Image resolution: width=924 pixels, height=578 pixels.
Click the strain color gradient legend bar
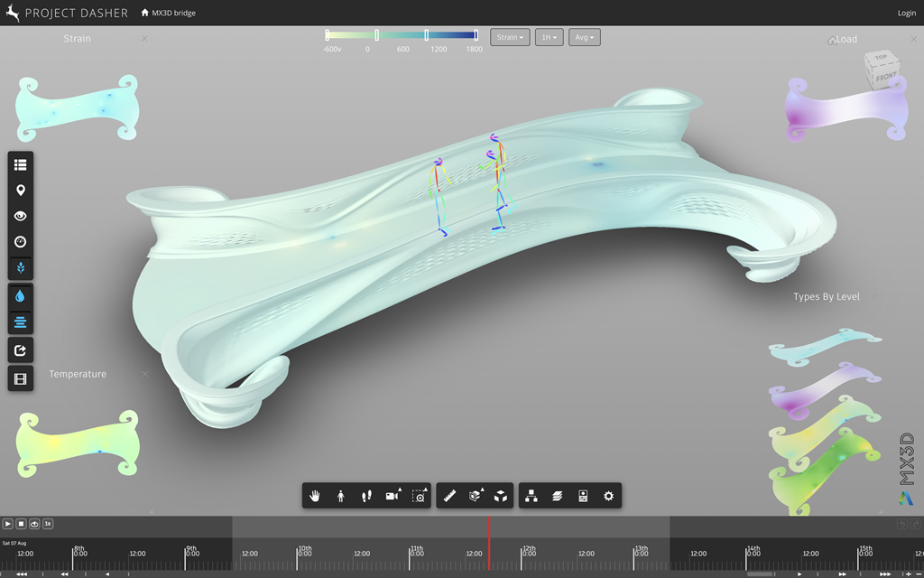[x=402, y=35]
